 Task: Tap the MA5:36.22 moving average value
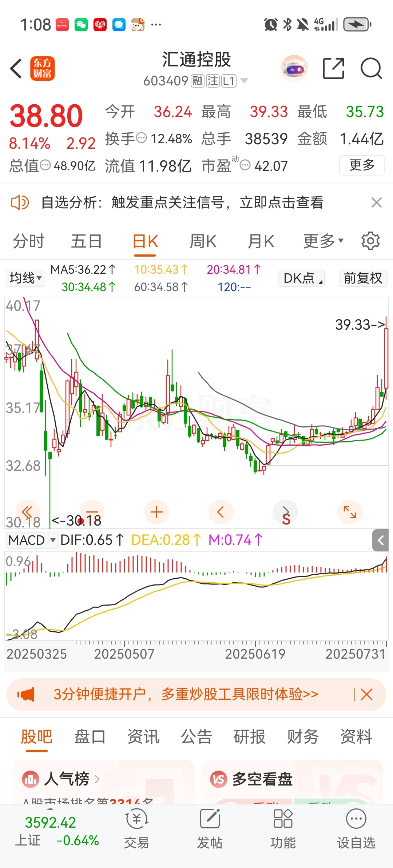(83, 270)
